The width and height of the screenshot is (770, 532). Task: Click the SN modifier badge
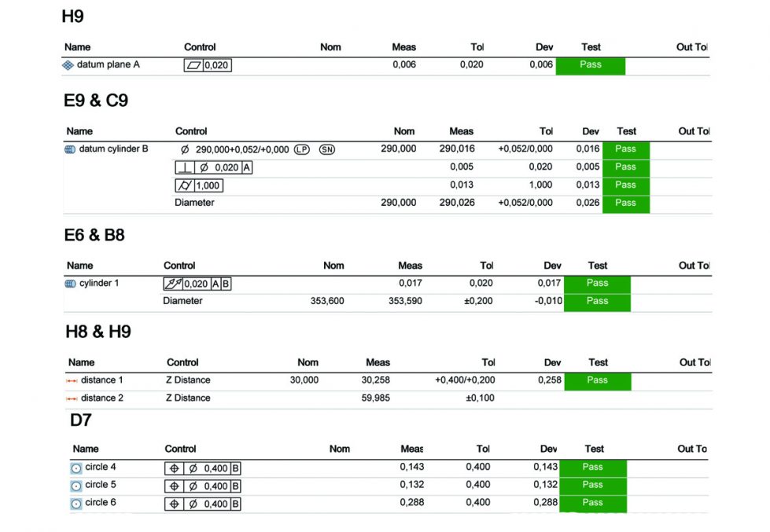(x=327, y=149)
